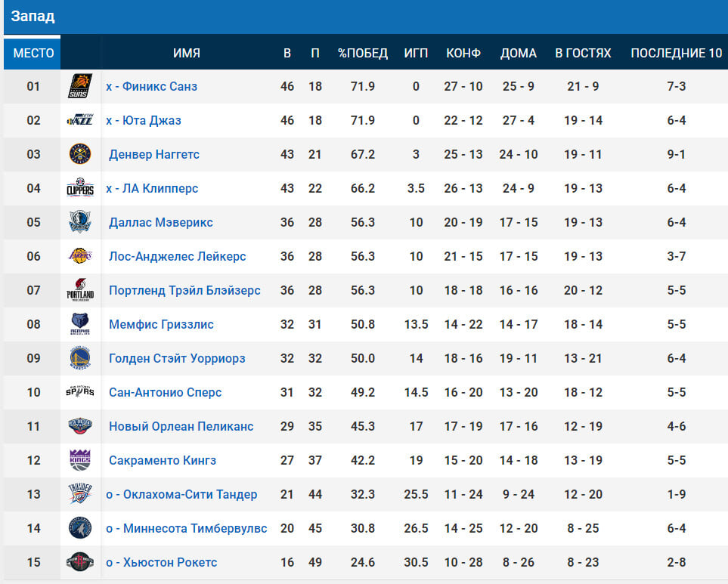Click the 30.5 games behind value

pos(416,562)
